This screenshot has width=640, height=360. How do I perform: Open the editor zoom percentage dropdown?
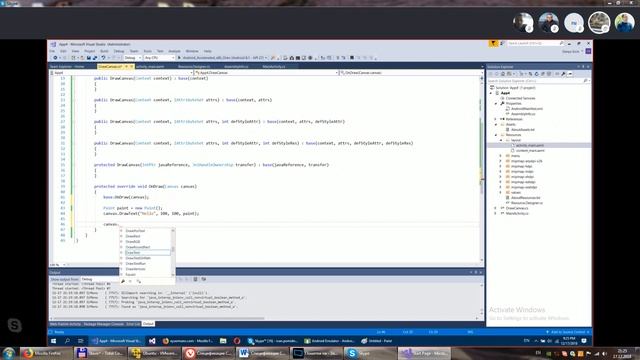58,265
